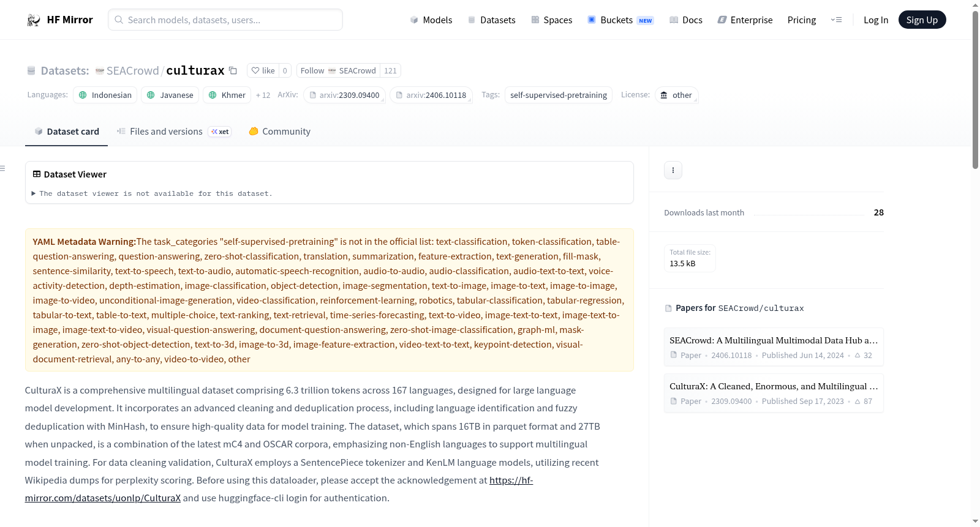Click the Log In link
980x527 pixels.
(x=876, y=20)
